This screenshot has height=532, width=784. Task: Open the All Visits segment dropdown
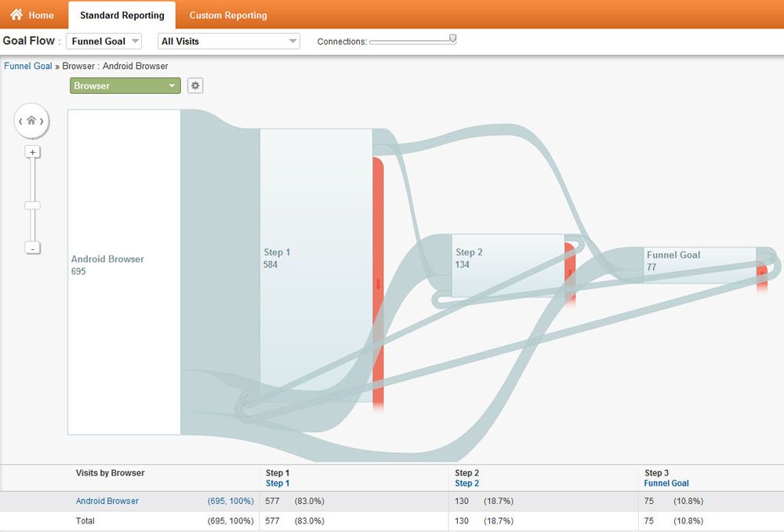(x=228, y=40)
